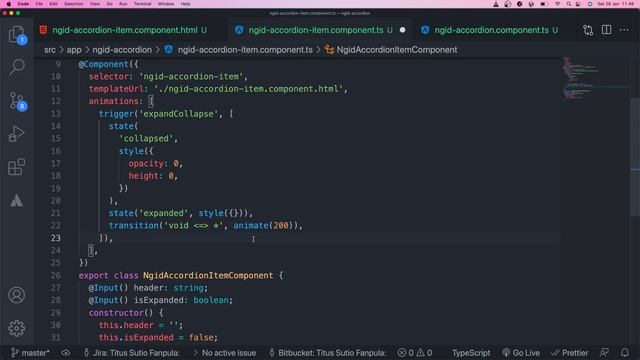Open the Code menu in menu bar
Screen dimensions: 640x360
[23, 4]
